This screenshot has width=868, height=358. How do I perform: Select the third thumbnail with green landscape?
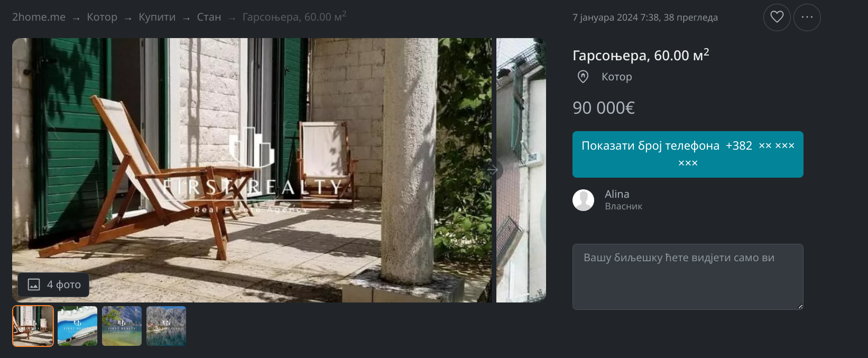[122, 326]
